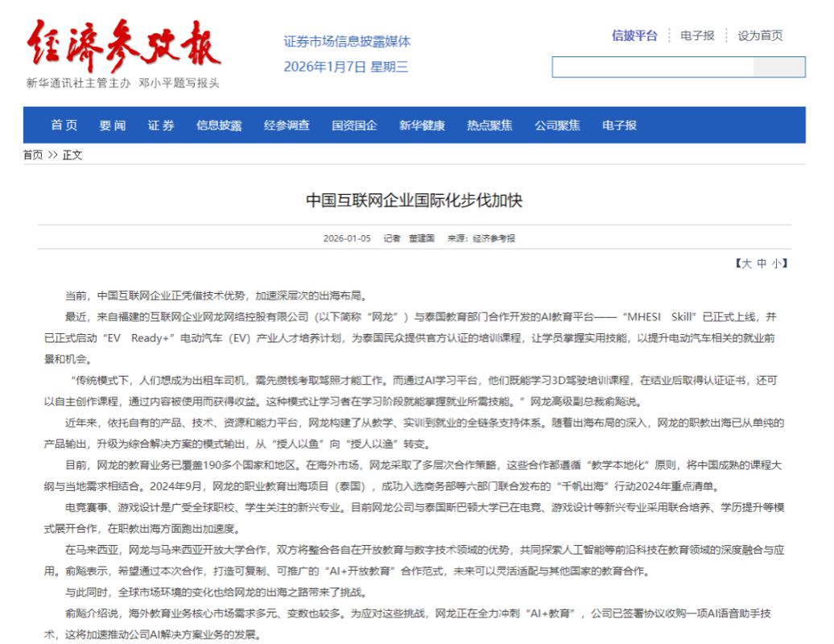Open the 信披平台 link in the header
Image resolution: width=834 pixels, height=644 pixels.
[x=634, y=35]
